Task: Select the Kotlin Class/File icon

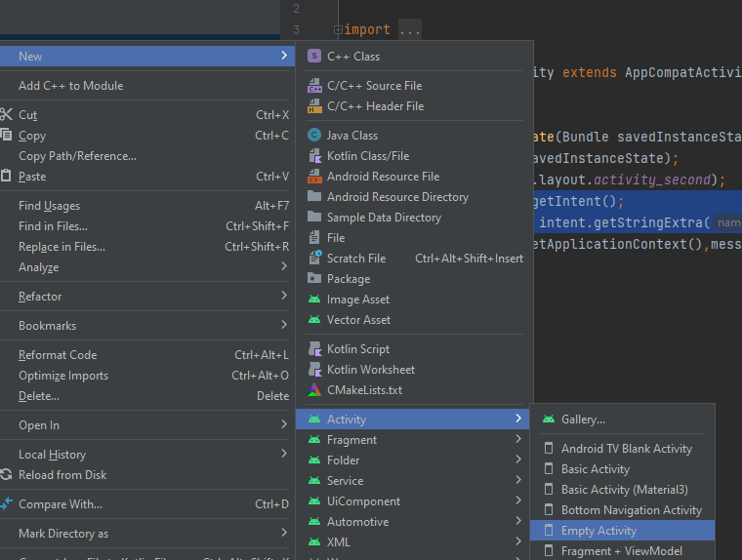Action: click(314, 156)
